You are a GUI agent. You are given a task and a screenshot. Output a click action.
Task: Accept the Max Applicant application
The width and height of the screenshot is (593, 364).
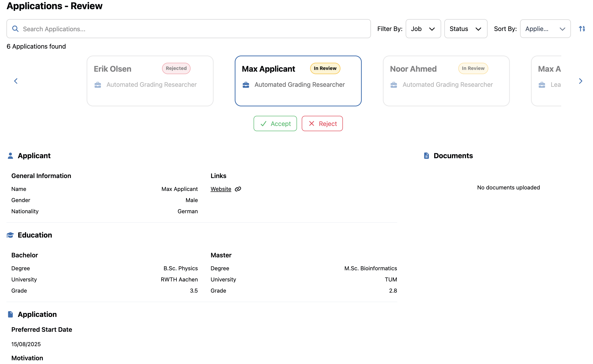(x=275, y=123)
